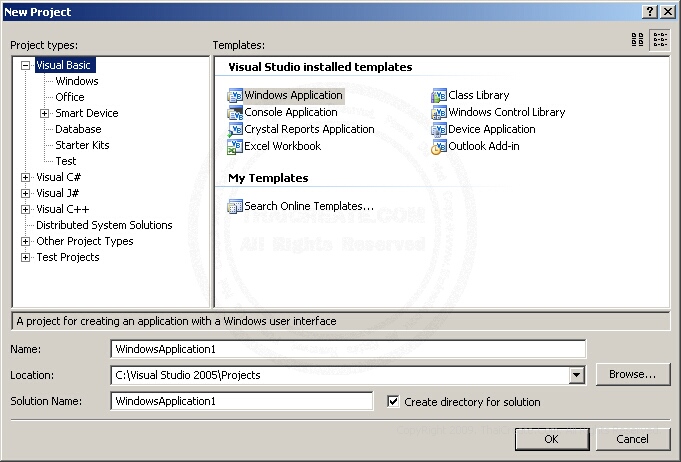Expand the Smart Device node
The height and width of the screenshot is (462, 681).
point(45,113)
